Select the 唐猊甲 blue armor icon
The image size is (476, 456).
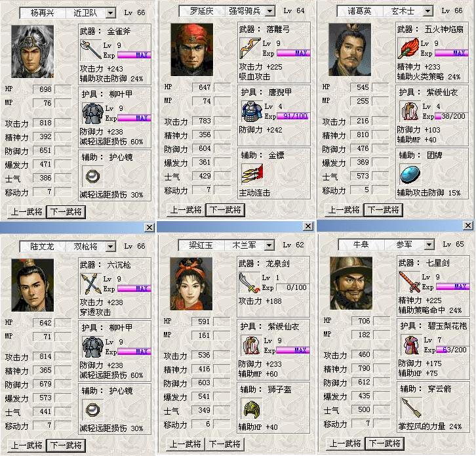click(252, 111)
